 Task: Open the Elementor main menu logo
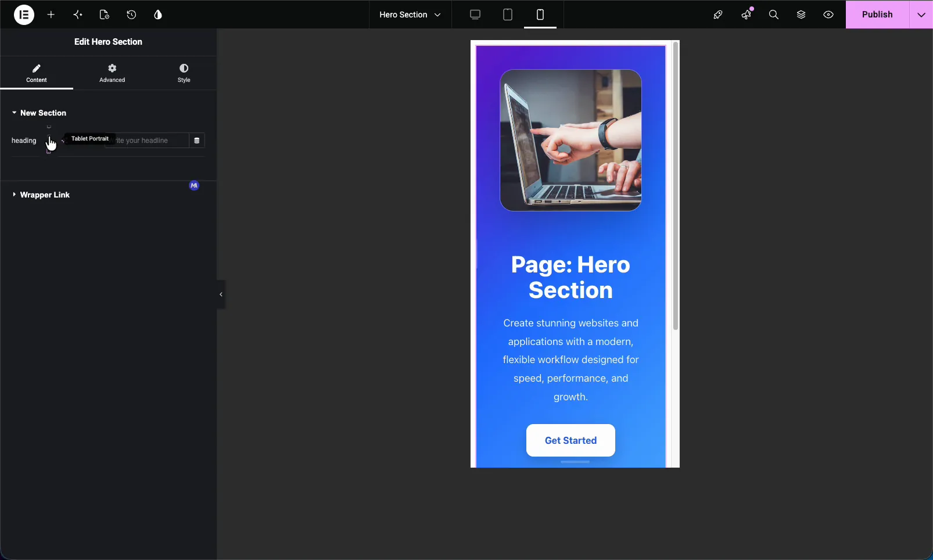pos(24,15)
